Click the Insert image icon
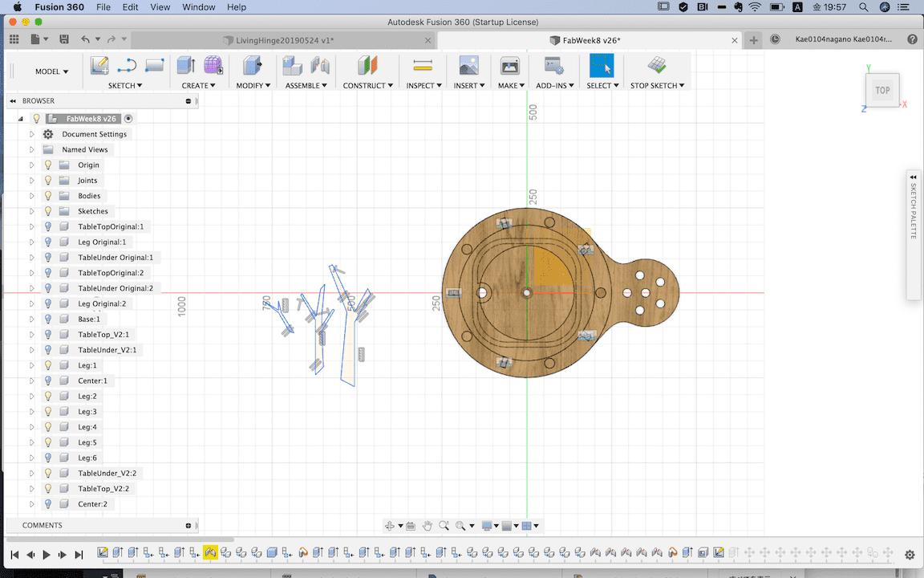The image size is (924, 578). 468,66
